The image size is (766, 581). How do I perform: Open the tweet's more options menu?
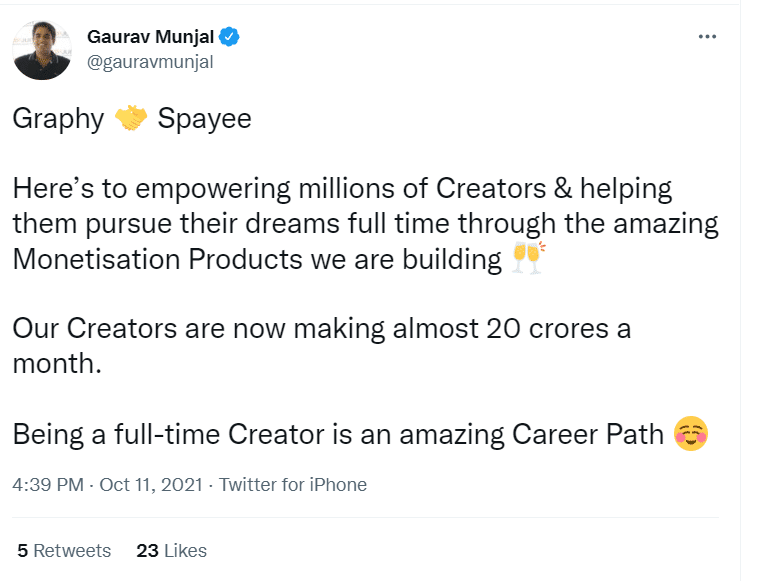(x=707, y=37)
